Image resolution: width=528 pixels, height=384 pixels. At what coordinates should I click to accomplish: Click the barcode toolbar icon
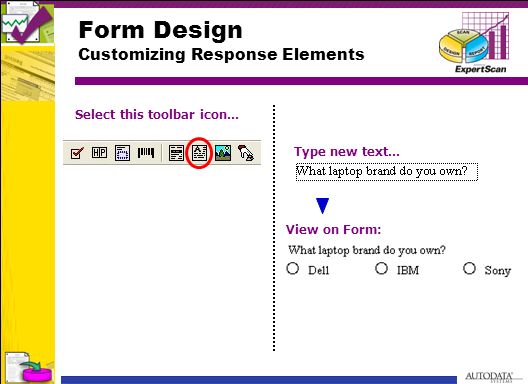coord(146,153)
